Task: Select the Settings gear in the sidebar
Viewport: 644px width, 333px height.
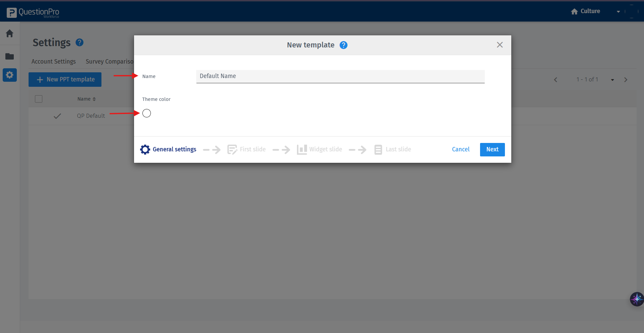Action: [x=10, y=75]
